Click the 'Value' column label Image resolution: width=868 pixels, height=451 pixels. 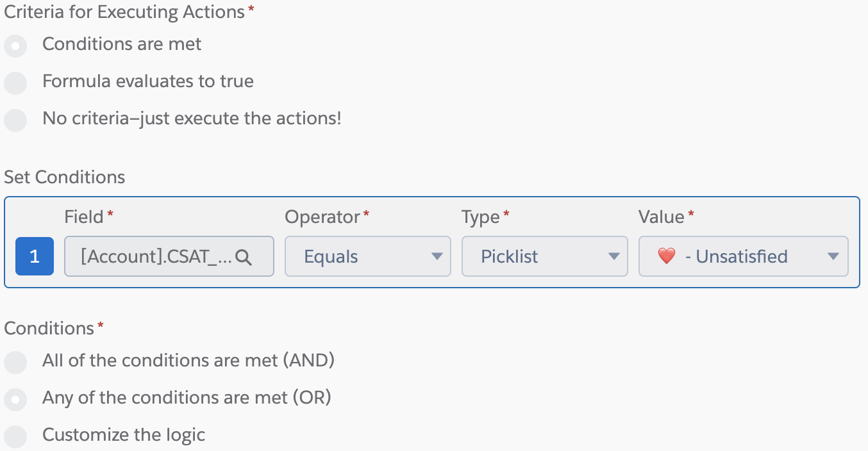[662, 217]
